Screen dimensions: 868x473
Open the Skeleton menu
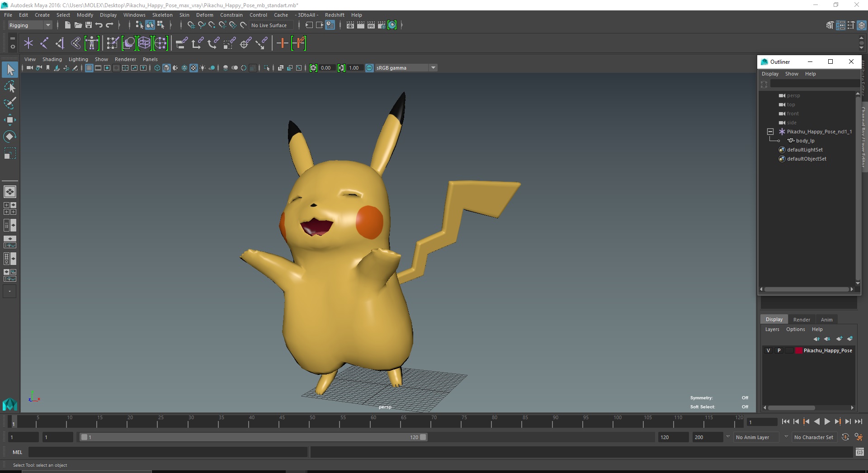tap(162, 15)
